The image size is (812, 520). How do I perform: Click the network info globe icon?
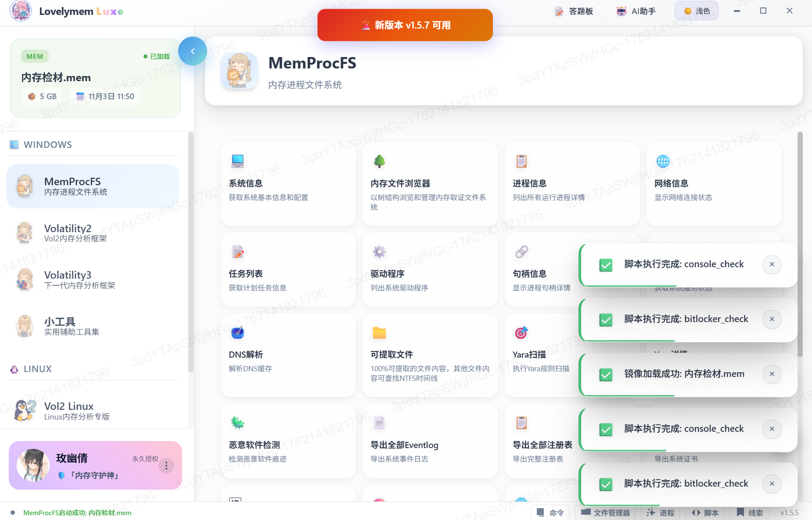coord(663,161)
